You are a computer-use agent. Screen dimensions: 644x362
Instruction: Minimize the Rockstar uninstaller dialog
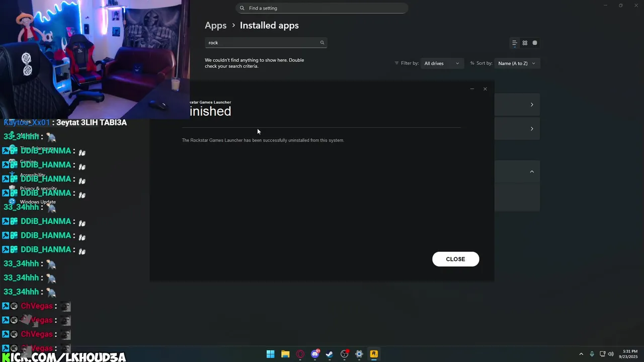coord(472,89)
